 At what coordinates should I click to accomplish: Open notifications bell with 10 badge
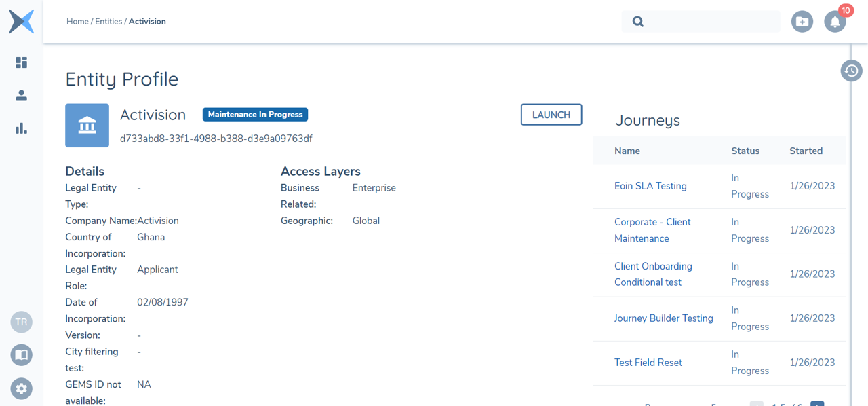(x=835, y=22)
